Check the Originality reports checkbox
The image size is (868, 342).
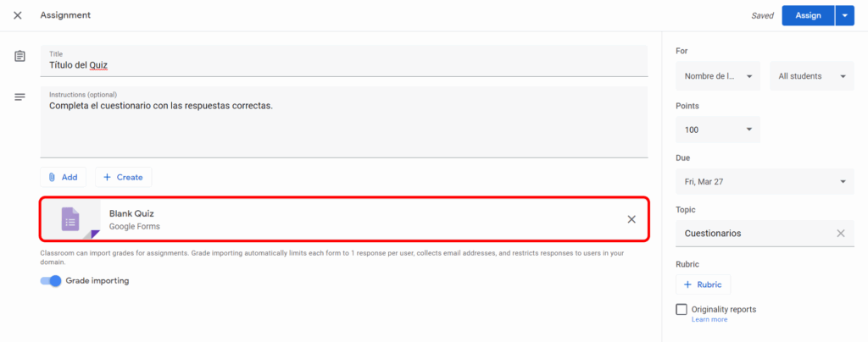[682, 309]
